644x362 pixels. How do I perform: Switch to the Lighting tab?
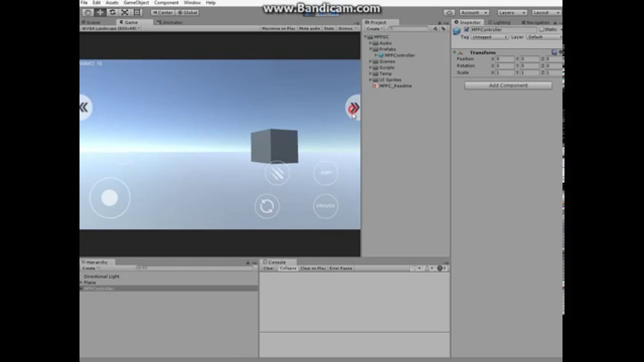(x=498, y=23)
